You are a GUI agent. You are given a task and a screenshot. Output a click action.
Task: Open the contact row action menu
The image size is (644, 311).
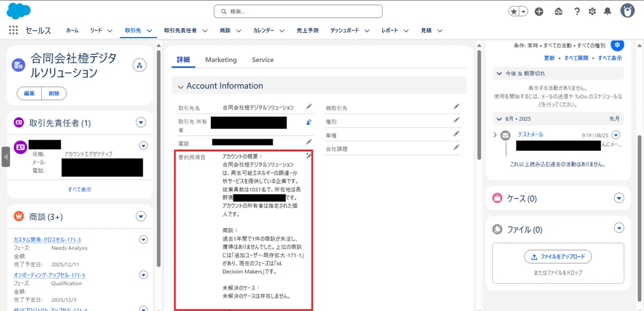point(143,145)
